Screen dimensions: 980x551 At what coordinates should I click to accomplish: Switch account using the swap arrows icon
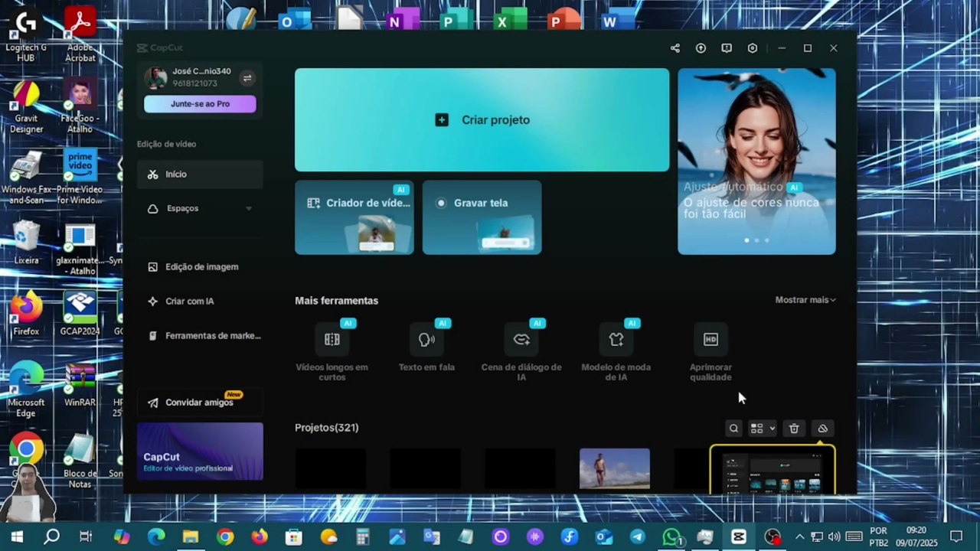(x=247, y=78)
